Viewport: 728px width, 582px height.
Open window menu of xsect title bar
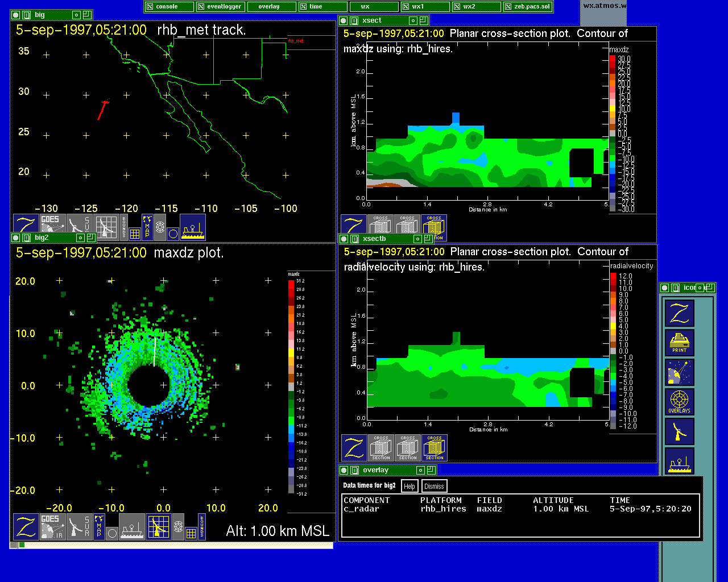tap(344, 20)
